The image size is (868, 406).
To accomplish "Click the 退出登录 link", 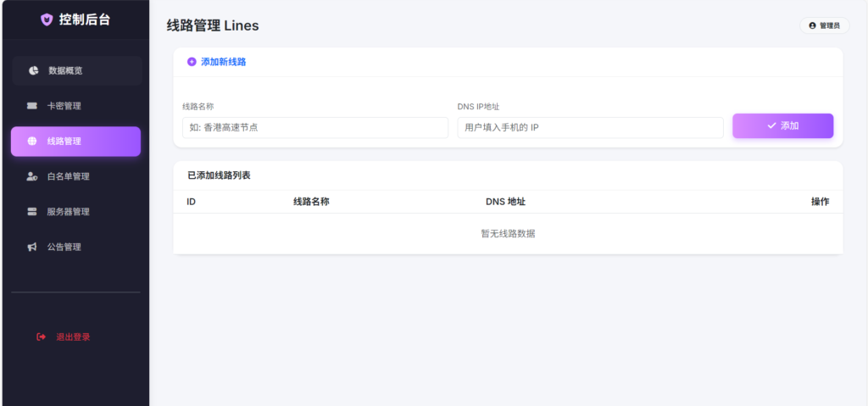I will (72, 336).
